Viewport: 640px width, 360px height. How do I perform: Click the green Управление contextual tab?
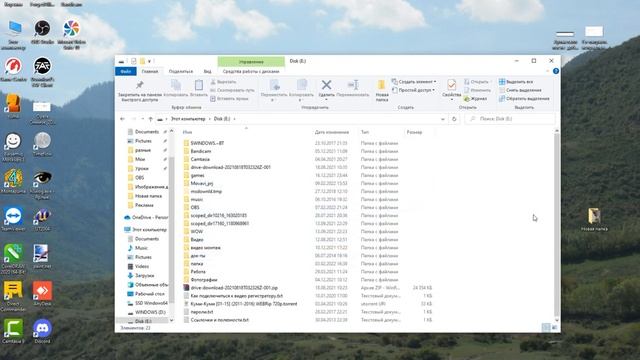251,62
